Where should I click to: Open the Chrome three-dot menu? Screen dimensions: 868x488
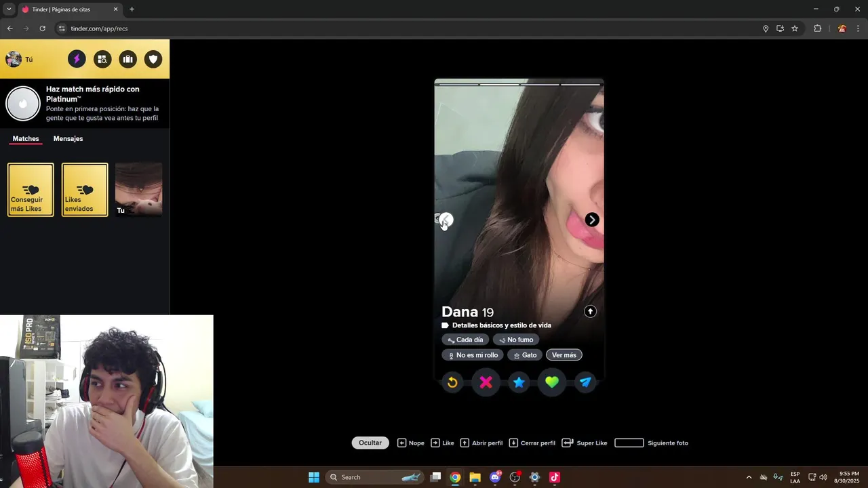pyautogui.click(x=858, y=28)
